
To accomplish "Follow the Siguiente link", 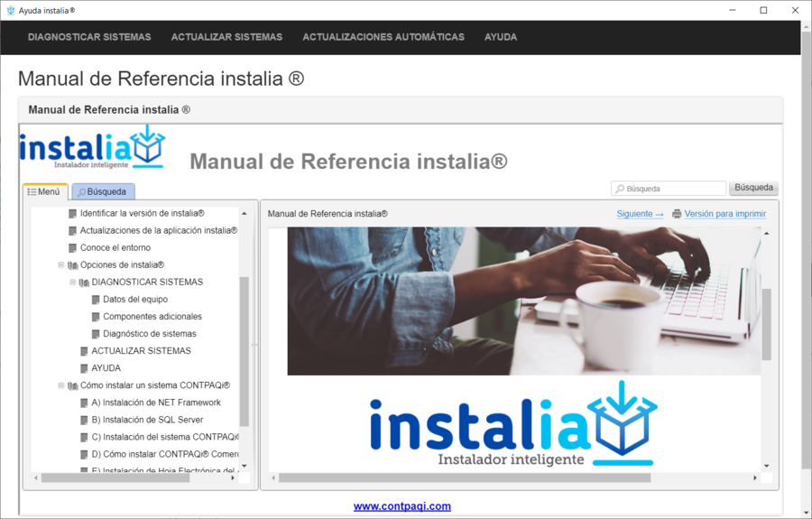I will click(640, 214).
